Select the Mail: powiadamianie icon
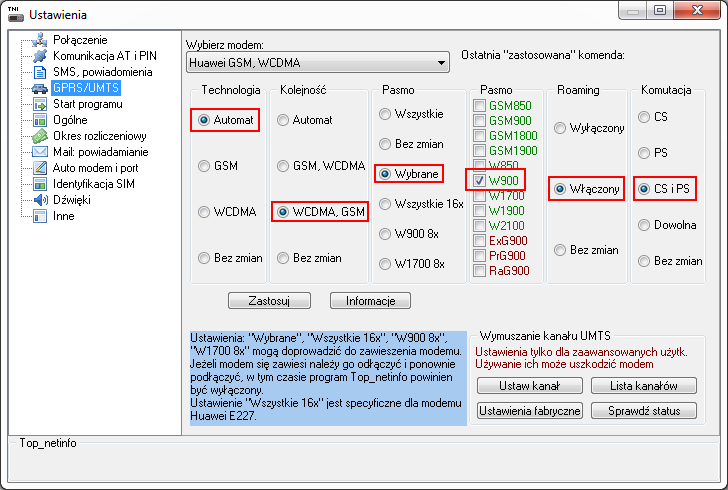Viewport: 728px width, 490px height. (x=39, y=152)
